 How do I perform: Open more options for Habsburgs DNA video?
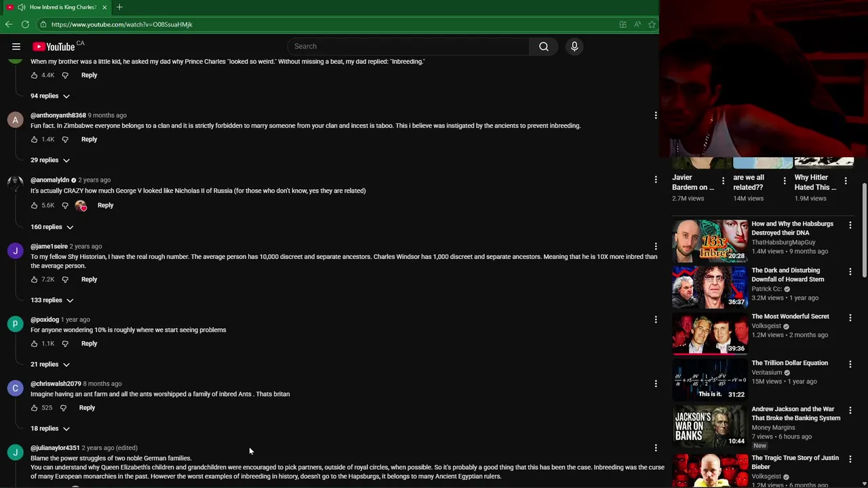(x=850, y=225)
